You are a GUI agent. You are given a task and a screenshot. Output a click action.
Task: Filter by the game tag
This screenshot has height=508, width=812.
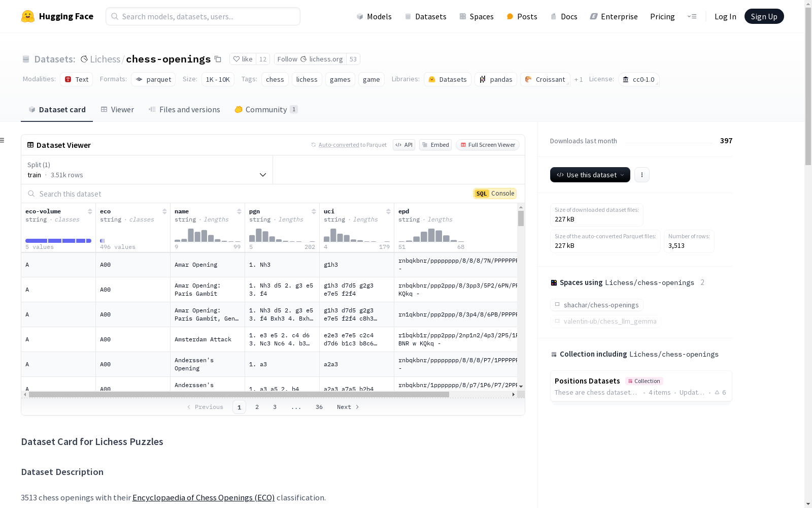pos(371,79)
